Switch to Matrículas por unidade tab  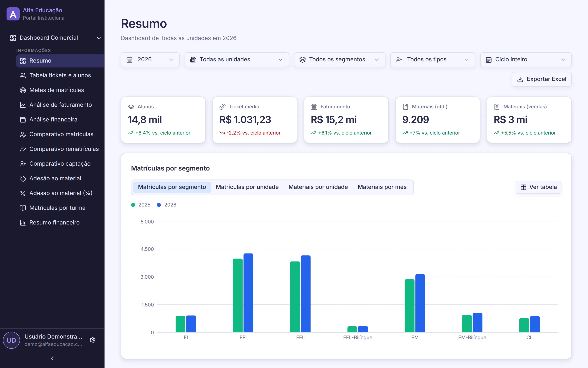click(x=247, y=187)
